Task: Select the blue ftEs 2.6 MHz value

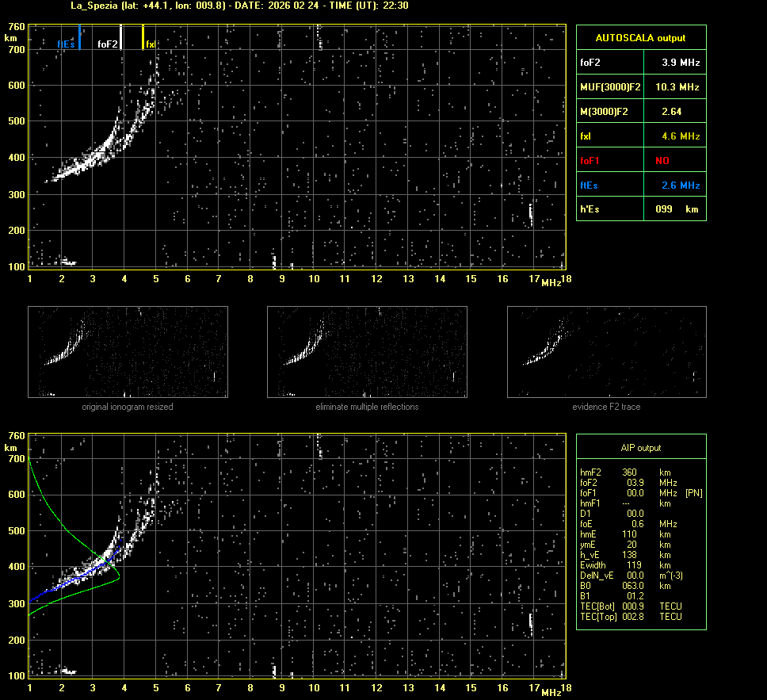Action: point(681,185)
